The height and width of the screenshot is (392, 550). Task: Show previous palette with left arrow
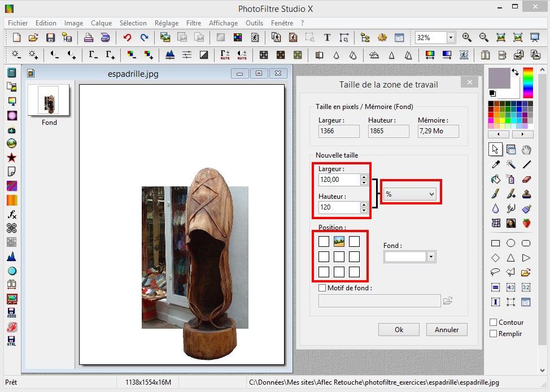click(499, 134)
